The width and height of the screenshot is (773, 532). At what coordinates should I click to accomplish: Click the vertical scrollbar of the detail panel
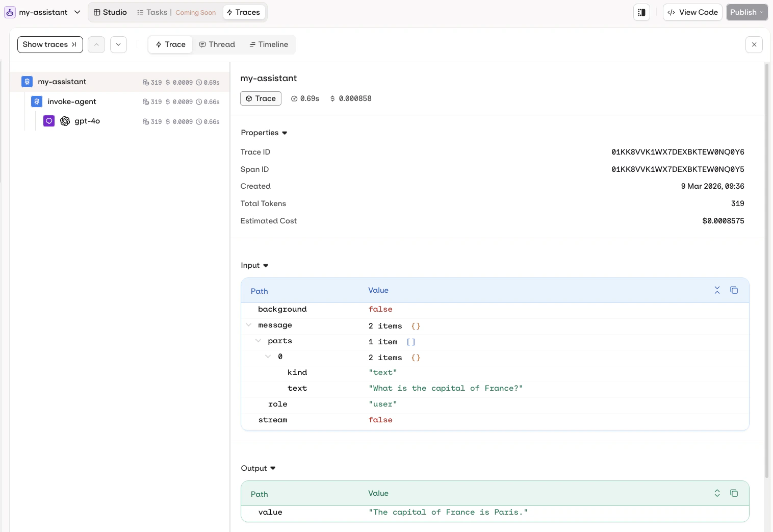[766, 270]
